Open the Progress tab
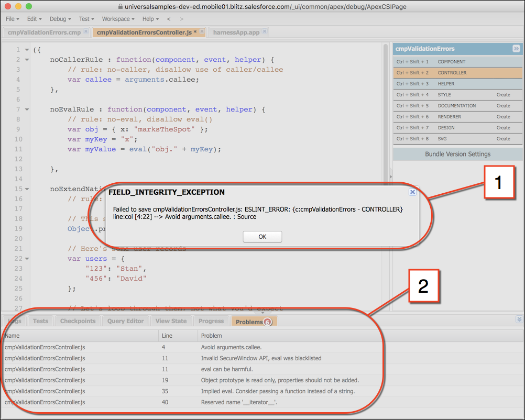The height and width of the screenshot is (420, 525). 211,321
